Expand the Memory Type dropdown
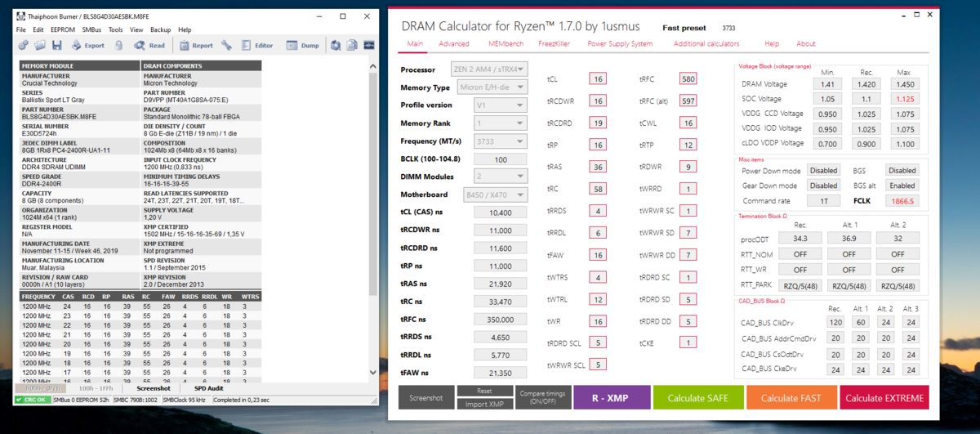The image size is (980, 434). 492,87
